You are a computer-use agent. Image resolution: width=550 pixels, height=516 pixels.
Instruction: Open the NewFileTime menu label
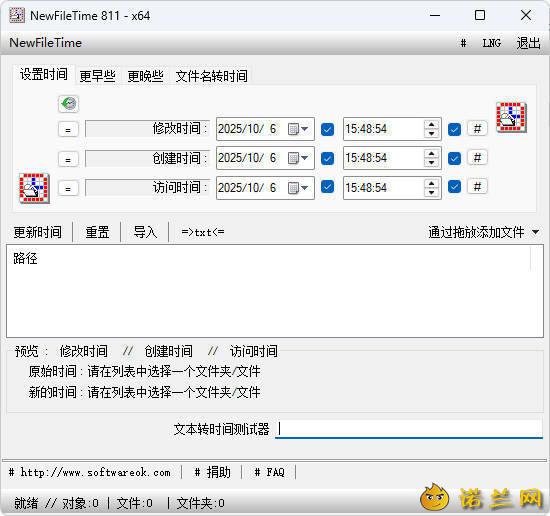click(46, 43)
